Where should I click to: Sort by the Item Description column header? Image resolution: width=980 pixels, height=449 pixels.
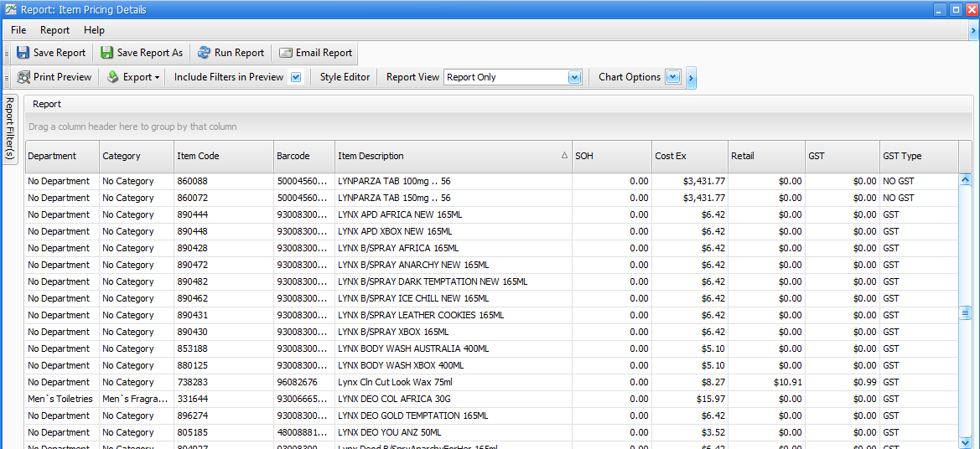(450, 156)
